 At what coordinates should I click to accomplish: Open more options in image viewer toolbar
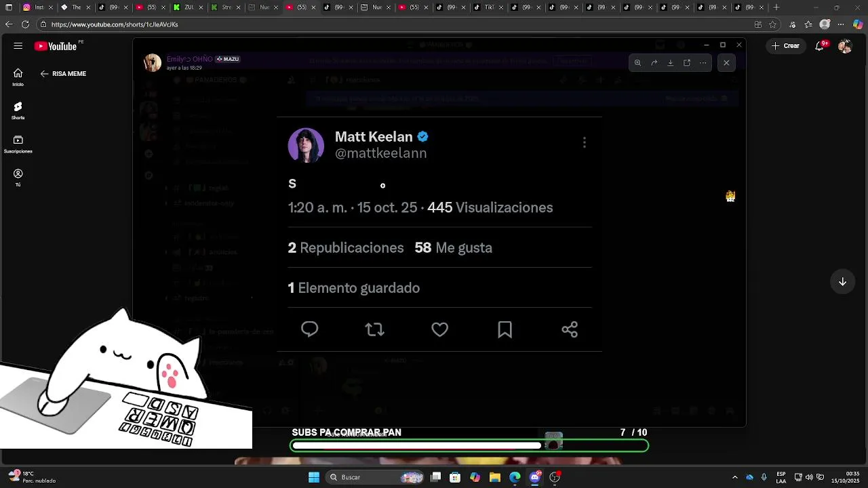tap(703, 63)
